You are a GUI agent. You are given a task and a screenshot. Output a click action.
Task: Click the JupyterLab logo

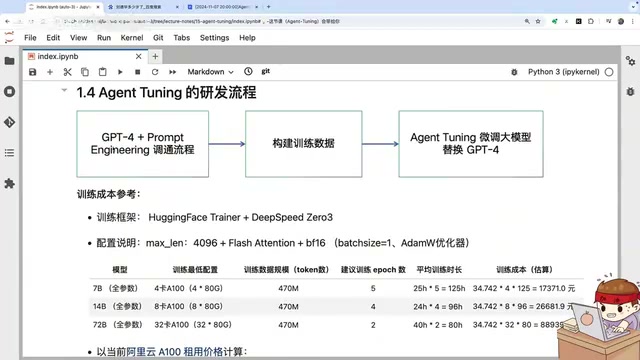click(9, 38)
